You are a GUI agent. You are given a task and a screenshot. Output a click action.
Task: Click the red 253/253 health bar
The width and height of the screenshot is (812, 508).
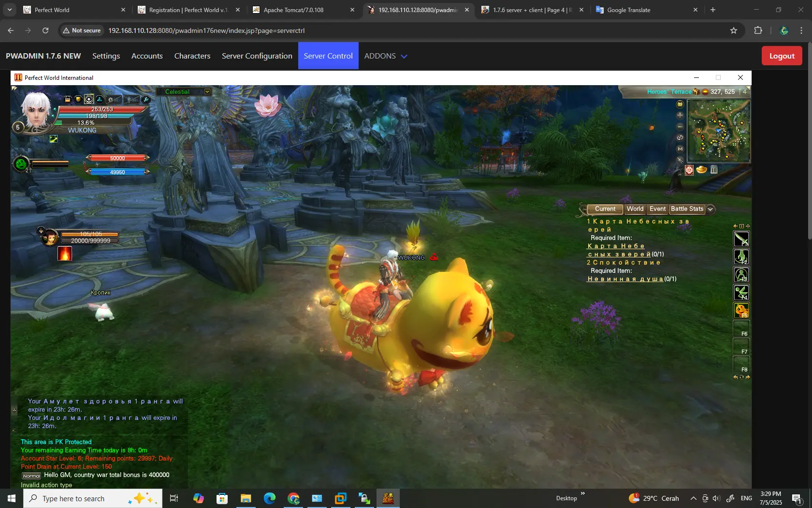[x=102, y=109]
